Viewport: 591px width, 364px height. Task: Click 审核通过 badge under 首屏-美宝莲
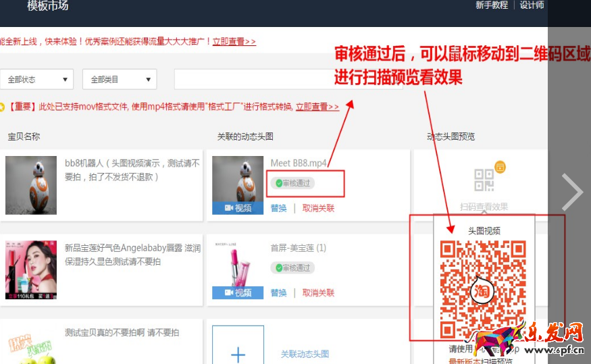point(293,268)
